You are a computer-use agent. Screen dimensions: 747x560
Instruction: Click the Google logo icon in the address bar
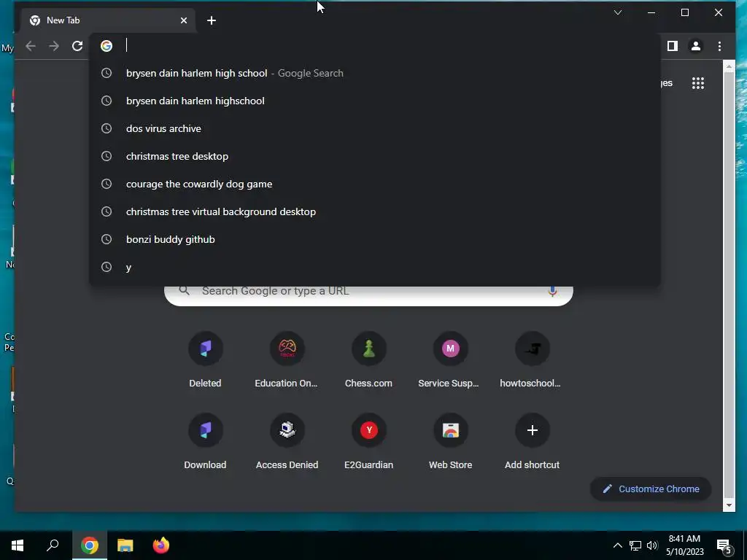107,46
